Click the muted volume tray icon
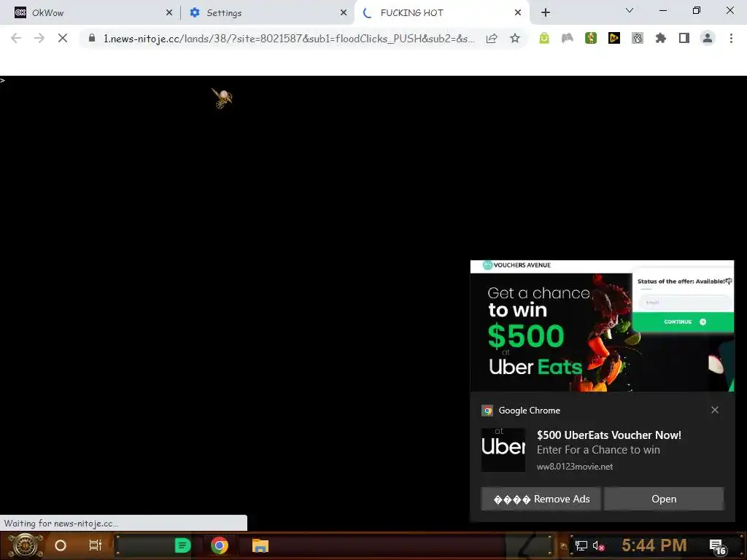This screenshot has height=560, width=747. click(x=598, y=545)
